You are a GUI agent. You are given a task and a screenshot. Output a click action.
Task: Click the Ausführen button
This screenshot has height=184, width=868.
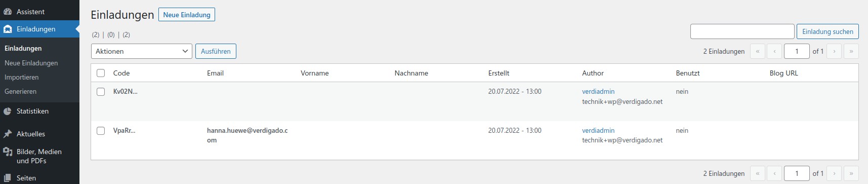pos(216,51)
